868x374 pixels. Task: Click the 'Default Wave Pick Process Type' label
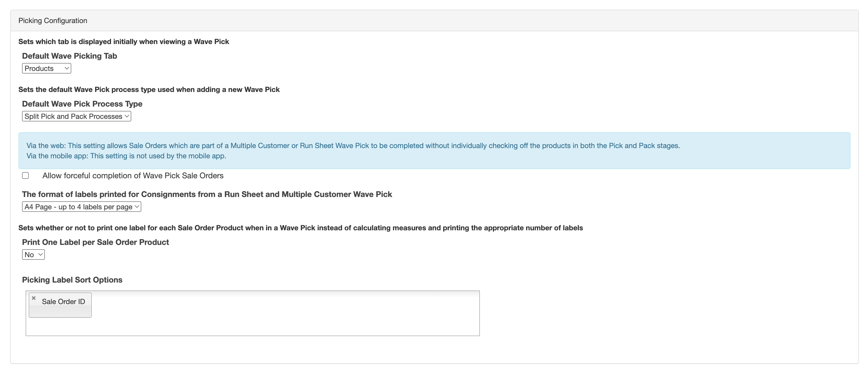pos(82,104)
